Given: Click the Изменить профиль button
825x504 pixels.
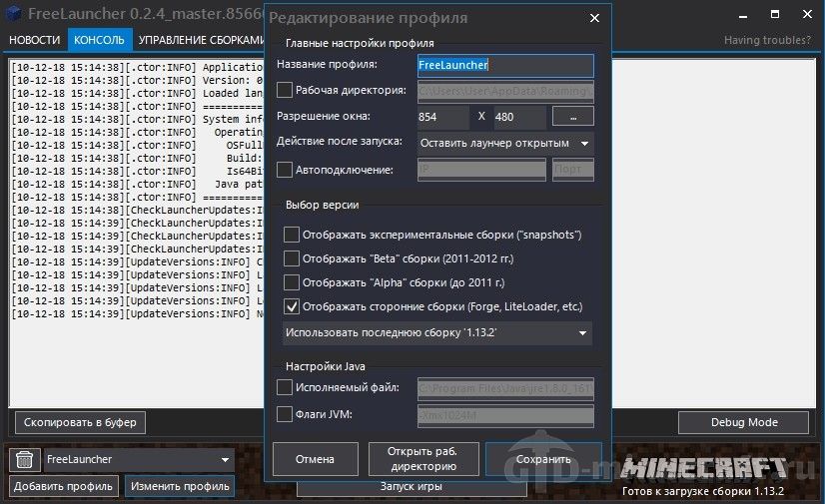Looking at the screenshot, I should tap(180, 486).
